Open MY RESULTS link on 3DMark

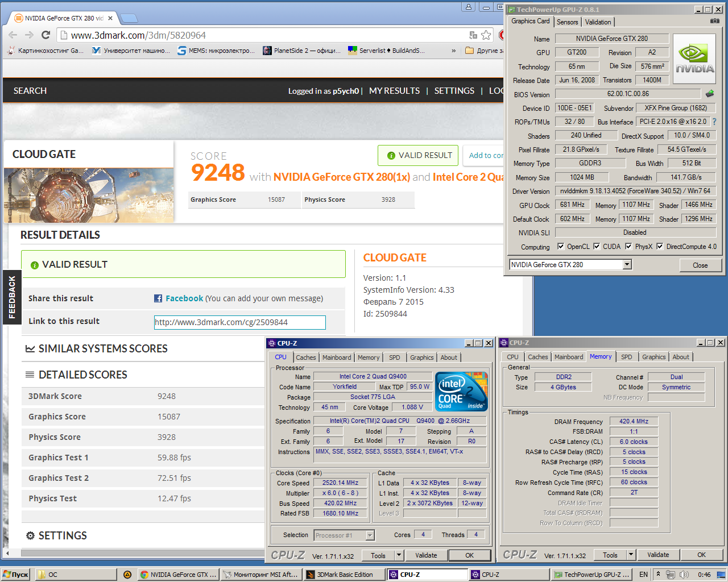394,91
